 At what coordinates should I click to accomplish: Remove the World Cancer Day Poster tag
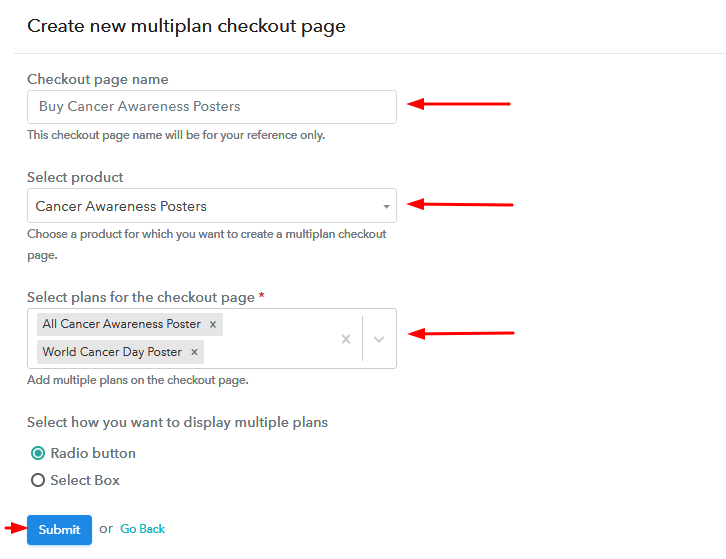coord(194,352)
